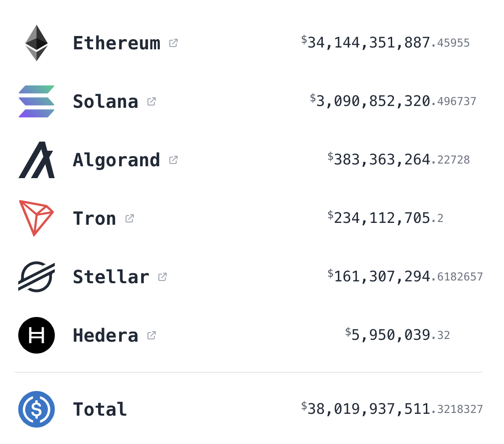The height and width of the screenshot is (444, 504).
Task: Open external link icon beside Algorand
Action: 173,160
